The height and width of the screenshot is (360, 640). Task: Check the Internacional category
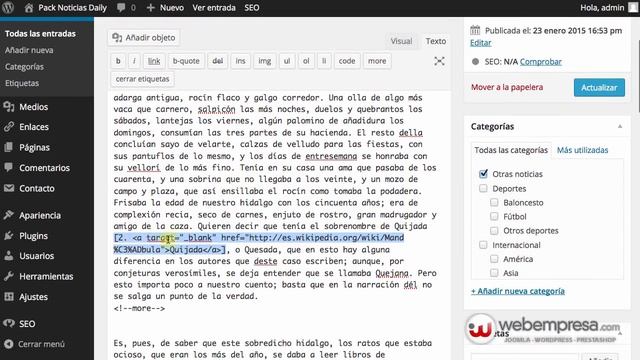[x=483, y=245]
